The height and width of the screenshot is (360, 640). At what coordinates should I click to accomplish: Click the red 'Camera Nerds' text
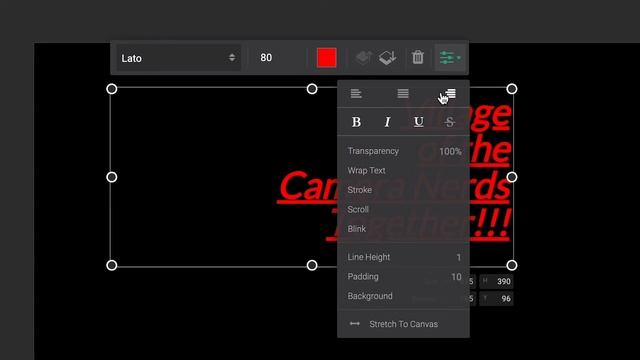point(394,187)
